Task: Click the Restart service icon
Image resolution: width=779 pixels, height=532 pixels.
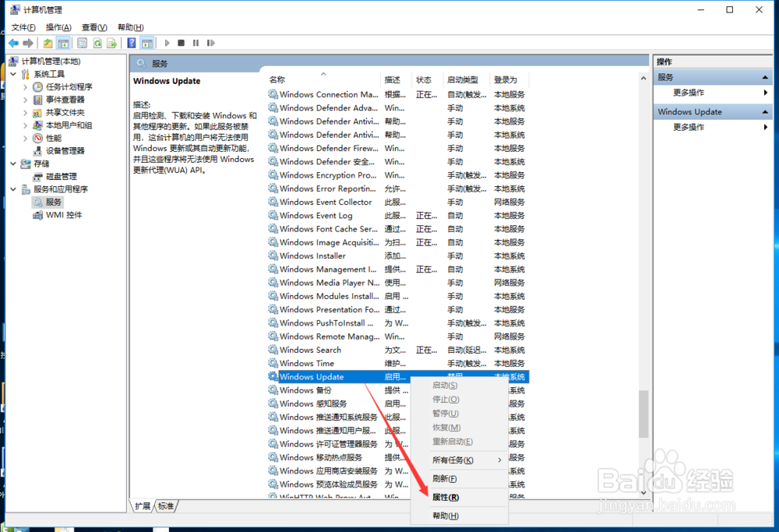Action: 210,43
